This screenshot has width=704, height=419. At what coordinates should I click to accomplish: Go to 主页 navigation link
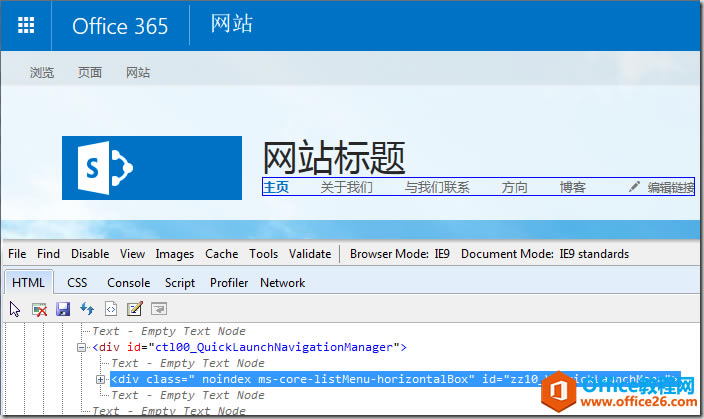276,187
